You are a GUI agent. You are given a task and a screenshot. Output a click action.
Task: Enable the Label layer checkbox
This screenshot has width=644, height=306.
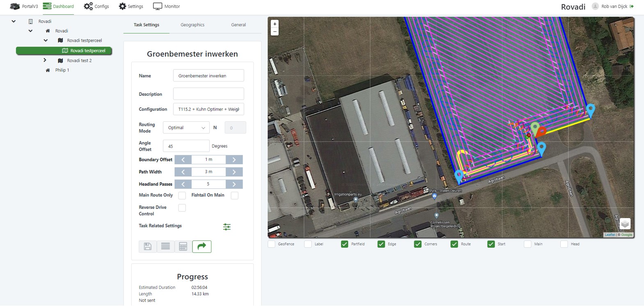(x=308, y=244)
